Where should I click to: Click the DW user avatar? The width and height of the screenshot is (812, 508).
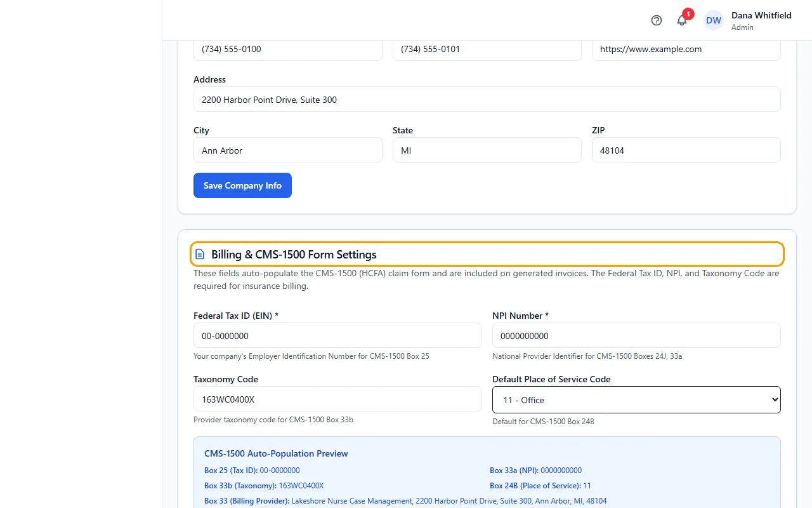pos(714,20)
